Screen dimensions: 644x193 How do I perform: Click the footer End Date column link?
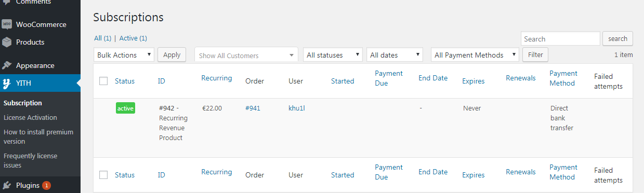click(433, 172)
